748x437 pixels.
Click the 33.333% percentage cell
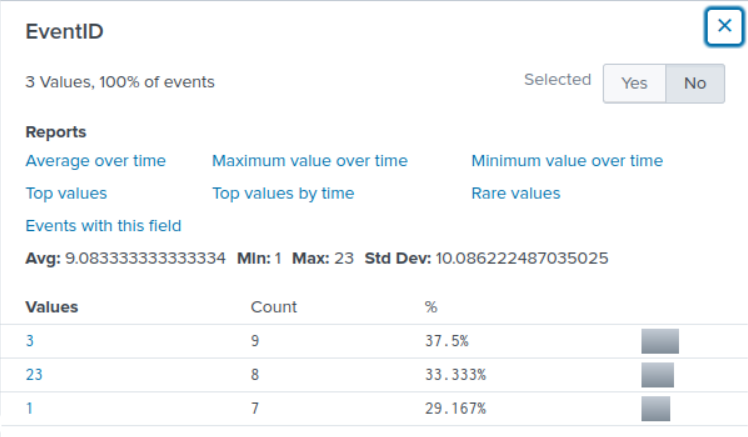coord(455,375)
